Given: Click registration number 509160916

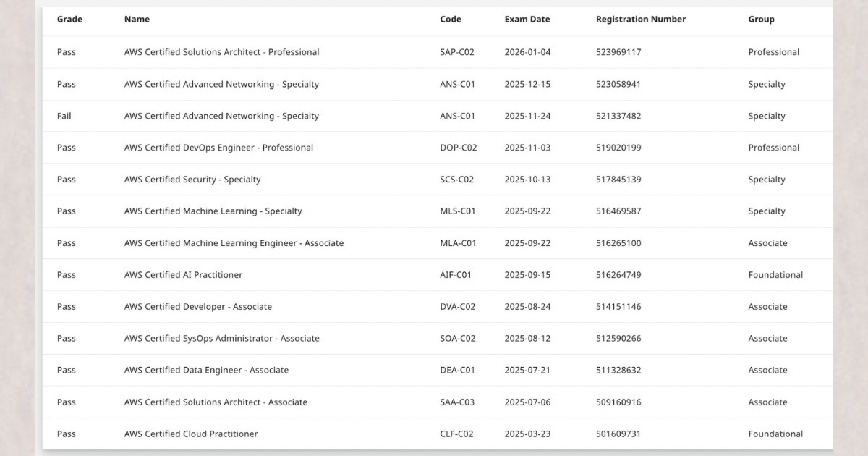Looking at the screenshot, I should [618, 402].
